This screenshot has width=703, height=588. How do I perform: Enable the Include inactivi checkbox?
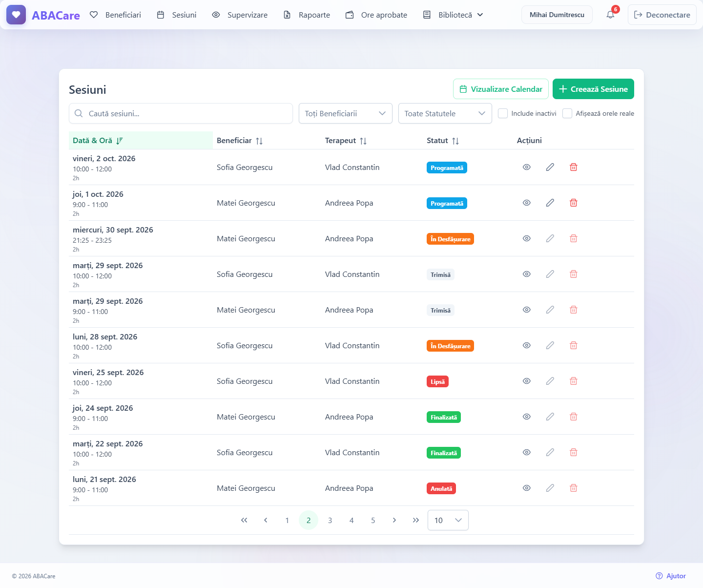pyautogui.click(x=503, y=113)
